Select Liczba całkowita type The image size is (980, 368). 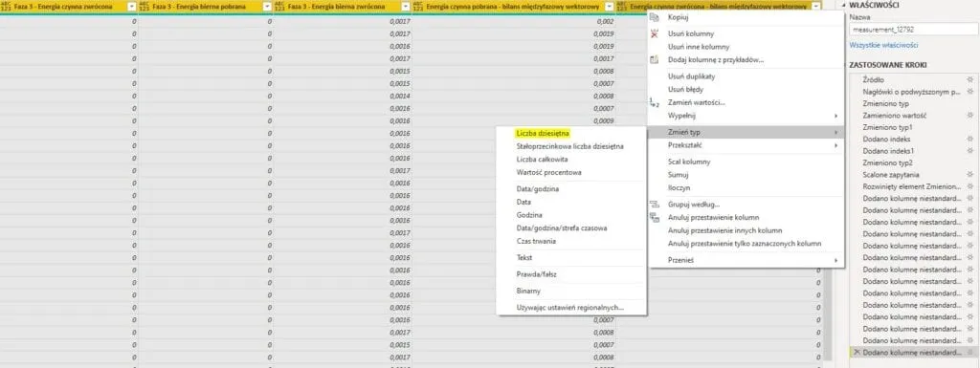pyautogui.click(x=542, y=159)
